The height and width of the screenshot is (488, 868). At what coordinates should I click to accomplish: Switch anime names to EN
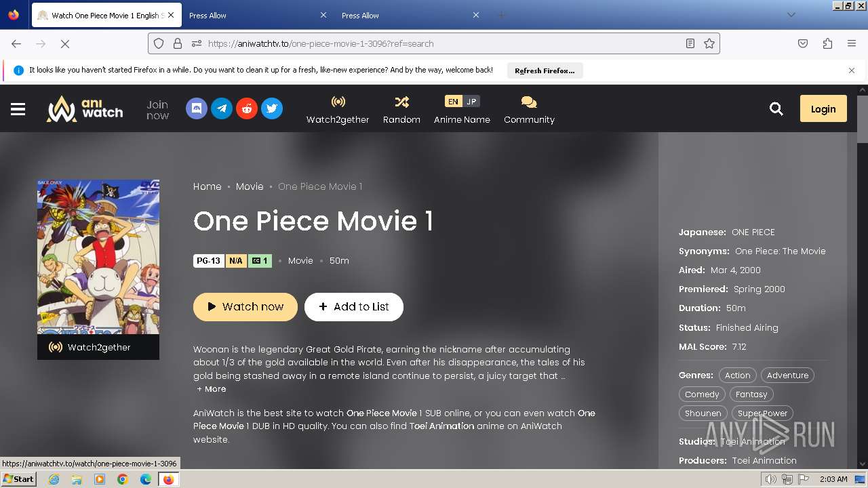pyautogui.click(x=453, y=102)
